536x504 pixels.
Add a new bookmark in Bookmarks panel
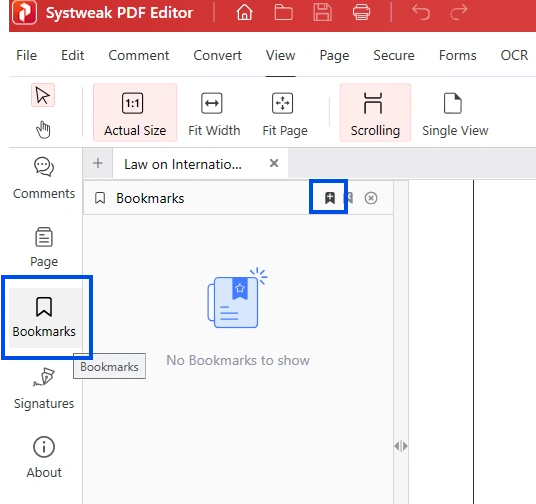(x=330, y=198)
